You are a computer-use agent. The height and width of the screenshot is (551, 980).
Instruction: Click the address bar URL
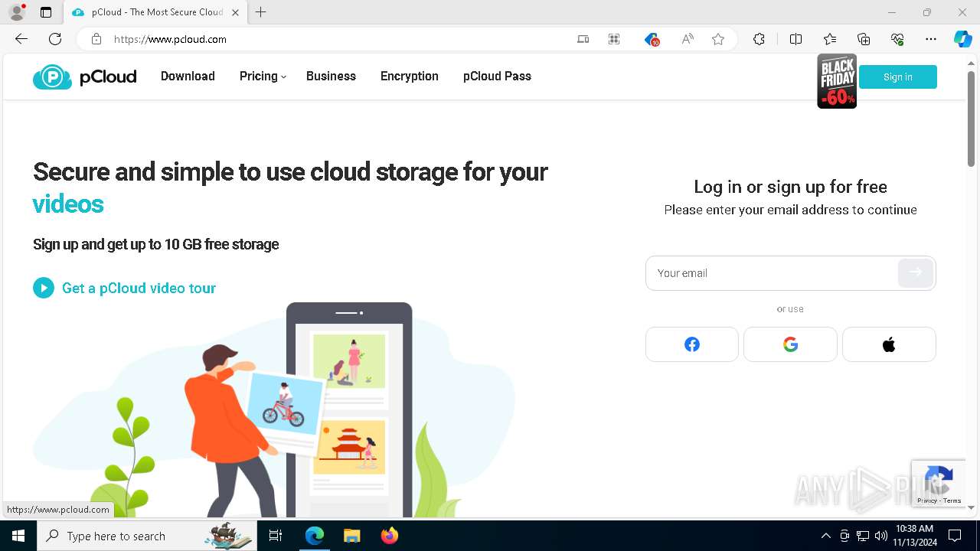[x=170, y=39]
